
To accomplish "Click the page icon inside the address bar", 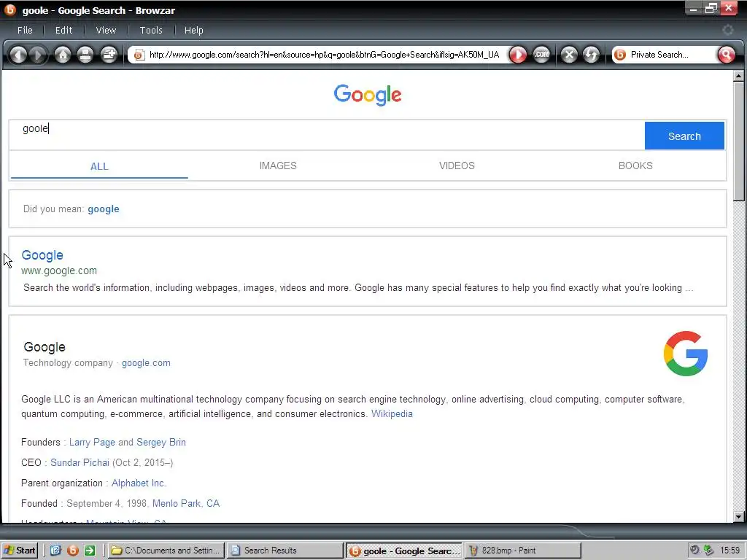I will coord(139,55).
